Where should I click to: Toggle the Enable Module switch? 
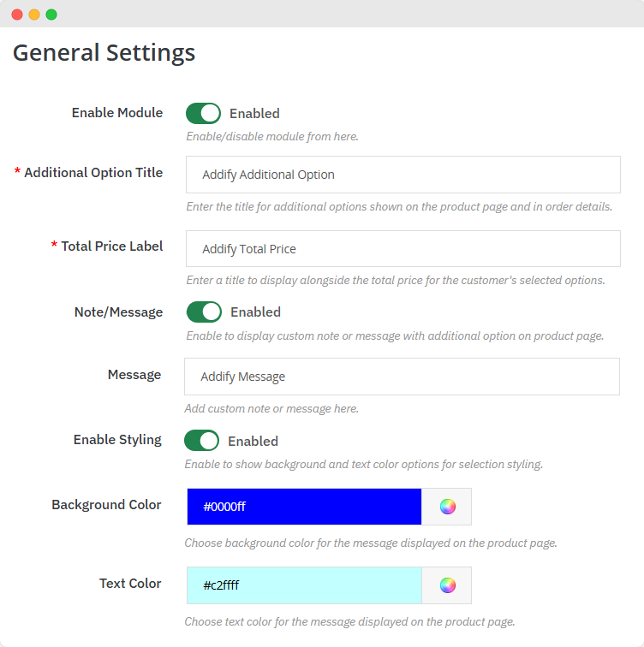203,113
